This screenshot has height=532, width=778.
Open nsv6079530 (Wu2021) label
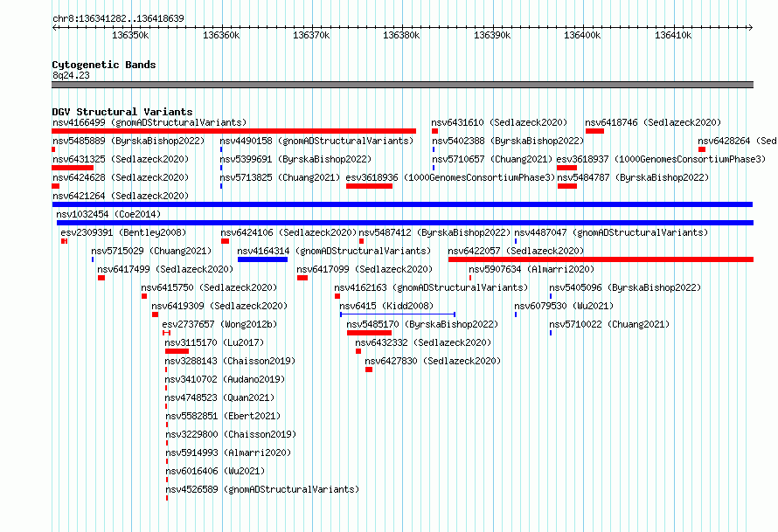pos(564,306)
